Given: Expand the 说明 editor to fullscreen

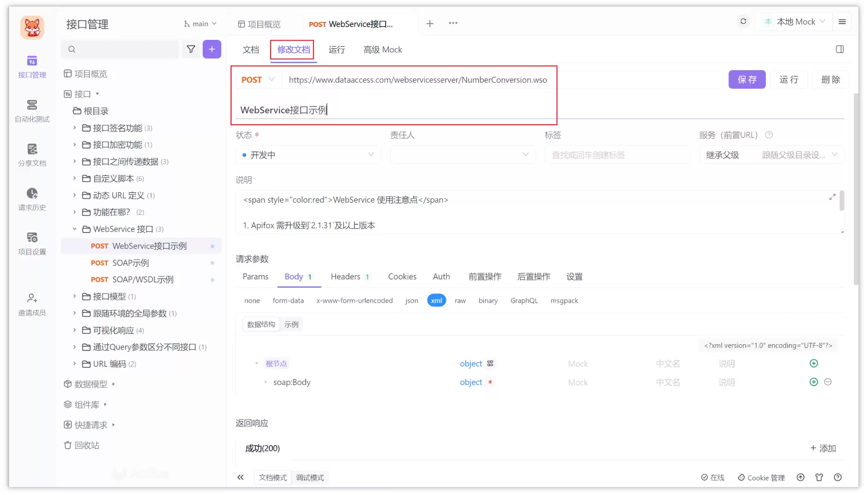Looking at the screenshot, I should [x=832, y=197].
